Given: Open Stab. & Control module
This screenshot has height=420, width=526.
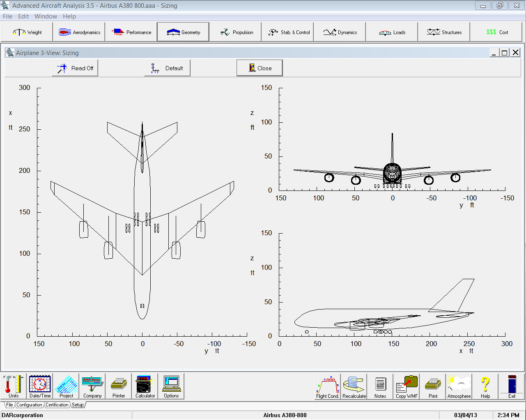Looking at the screenshot, I should coord(287,32).
